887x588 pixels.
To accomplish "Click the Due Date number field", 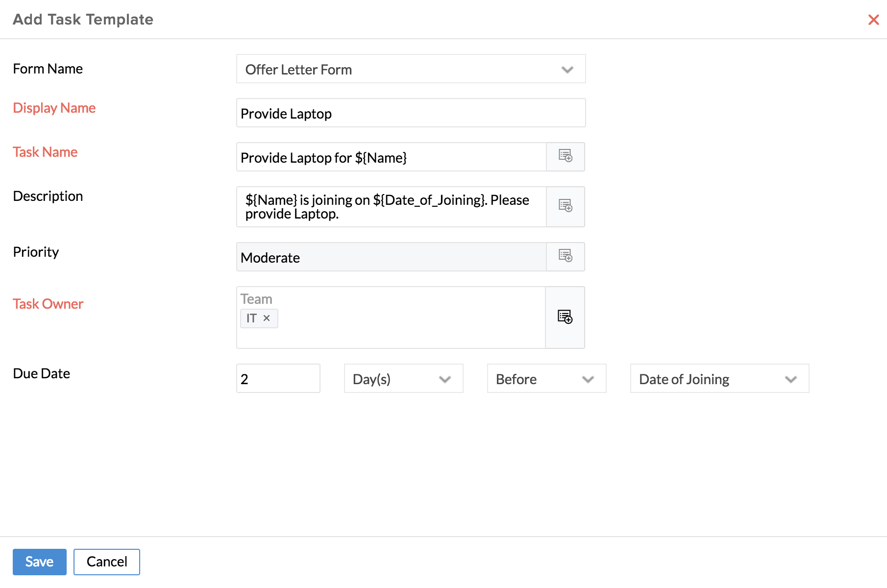I will (278, 379).
